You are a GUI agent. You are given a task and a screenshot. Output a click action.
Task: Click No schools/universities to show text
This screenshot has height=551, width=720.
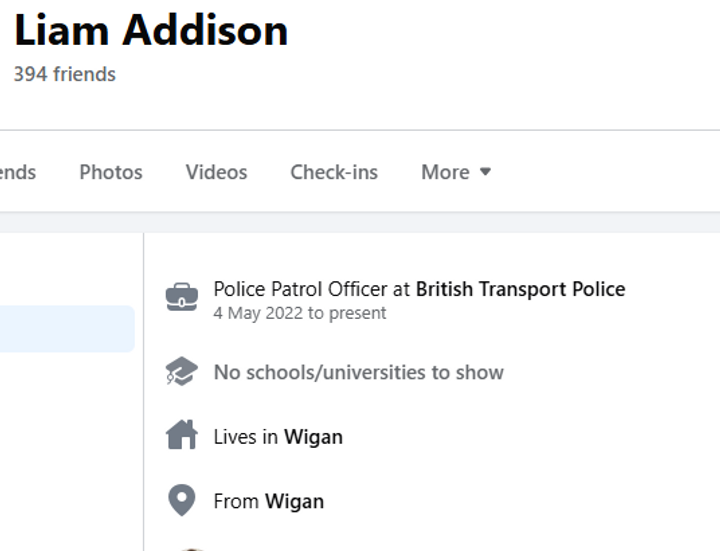(x=359, y=372)
